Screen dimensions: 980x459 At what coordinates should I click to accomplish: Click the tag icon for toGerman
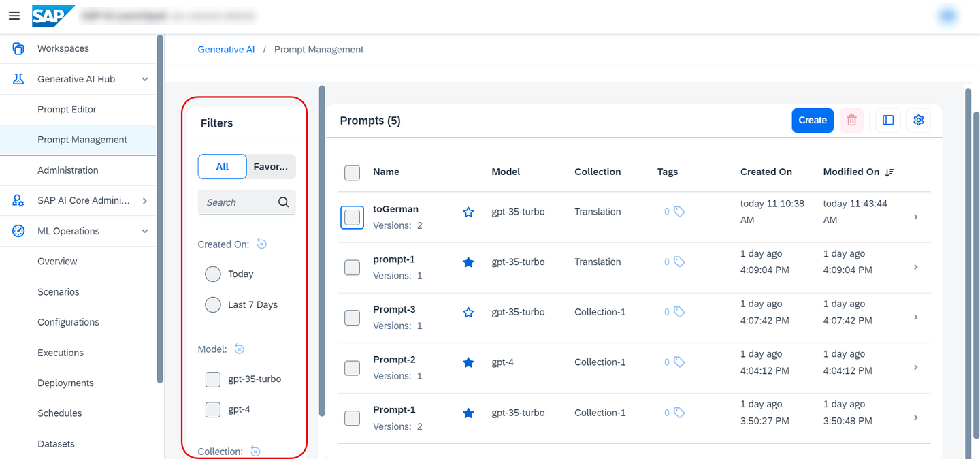point(679,212)
